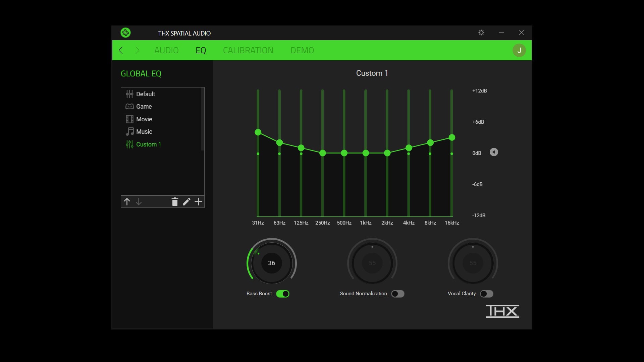Image resolution: width=644 pixels, height=362 pixels.
Task: Click the Default preset mixer icon
Action: (129, 94)
